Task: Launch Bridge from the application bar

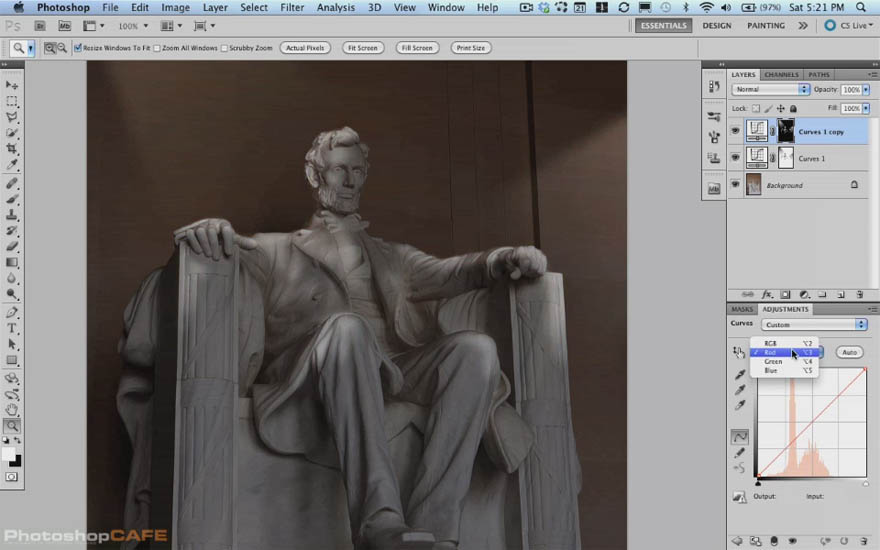Action: (x=40, y=26)
